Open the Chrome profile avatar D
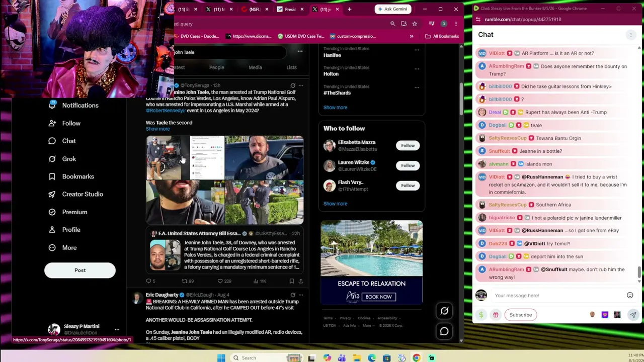The height and width of the screenshot is (362, 644). (x=444, y=24)
